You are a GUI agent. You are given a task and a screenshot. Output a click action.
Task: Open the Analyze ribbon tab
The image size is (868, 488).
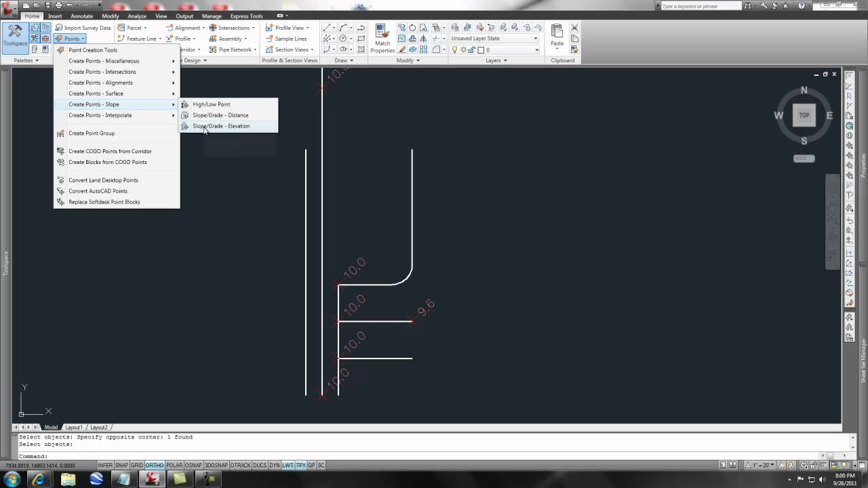coord(137,16)
